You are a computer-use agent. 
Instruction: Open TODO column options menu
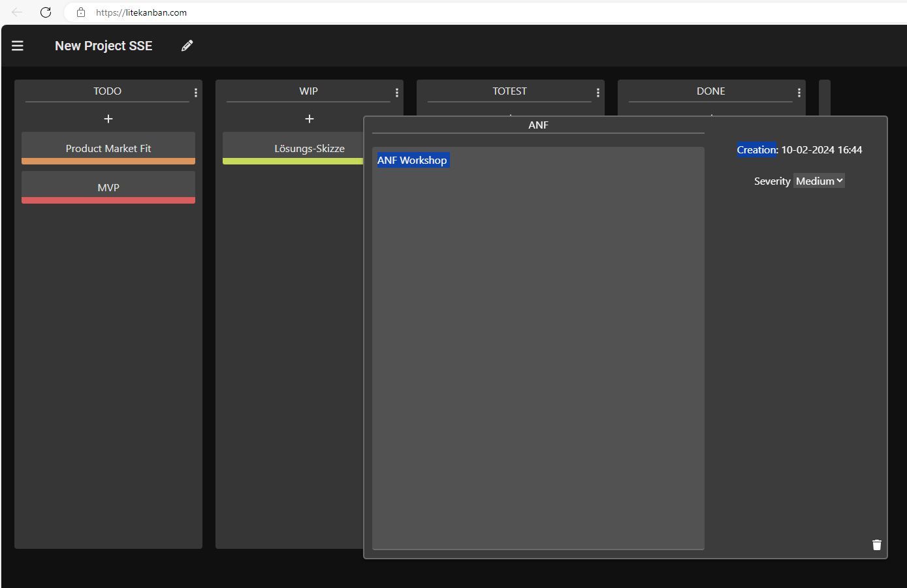pos(196,93)
